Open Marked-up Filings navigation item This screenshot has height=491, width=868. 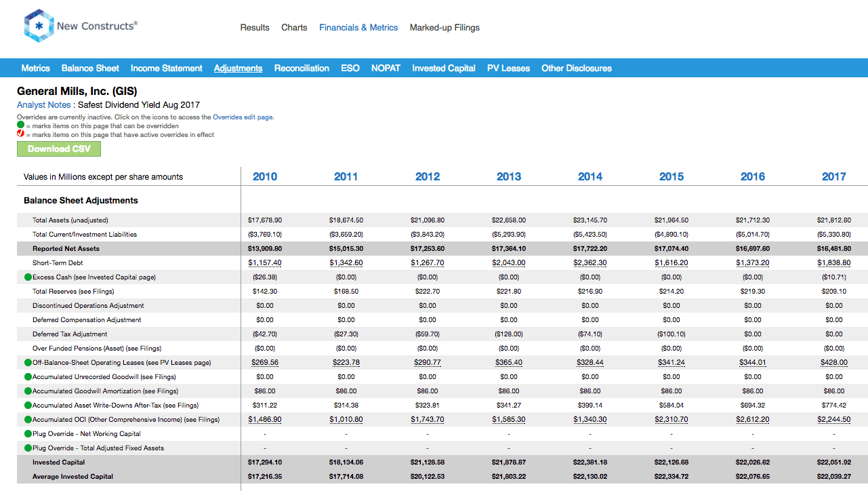pyautogui.click(x=445, y=28)
